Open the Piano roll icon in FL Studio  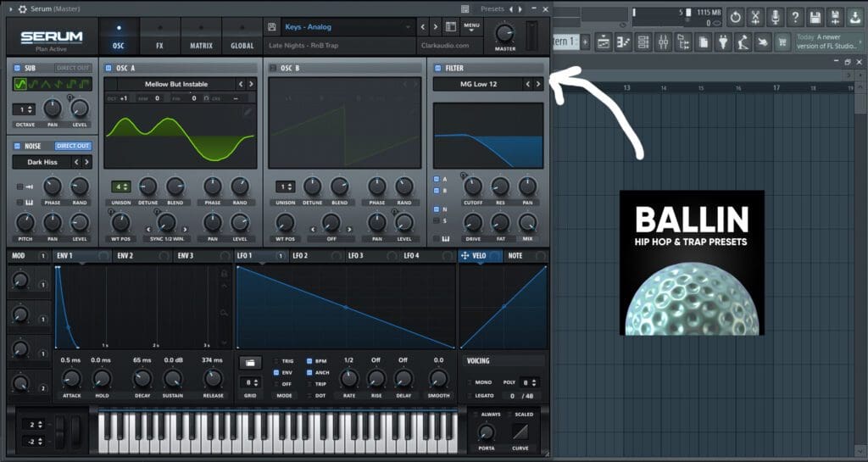tap(623, 42)
